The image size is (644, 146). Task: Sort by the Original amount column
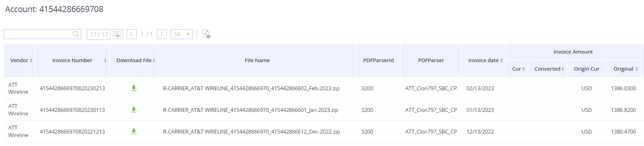coord(626,69)
